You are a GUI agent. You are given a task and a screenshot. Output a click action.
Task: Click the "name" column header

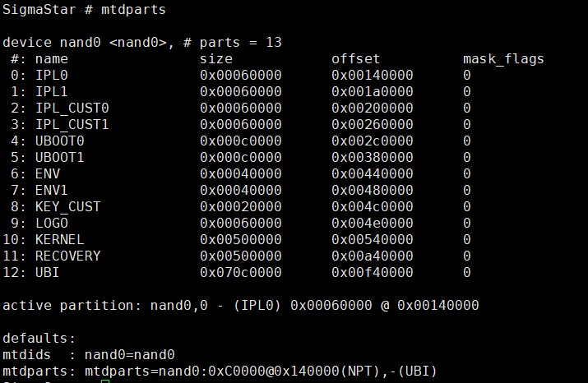point(52,59)
